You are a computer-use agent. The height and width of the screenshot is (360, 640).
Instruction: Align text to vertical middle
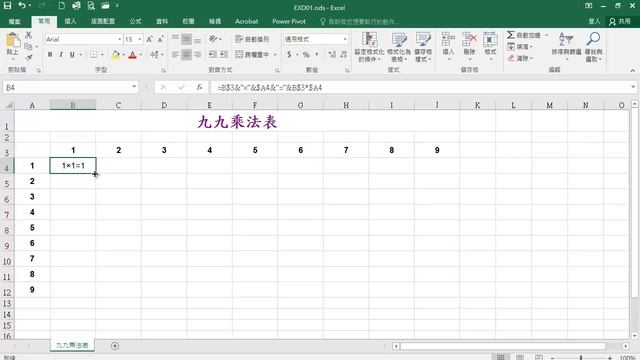point(186,39)
